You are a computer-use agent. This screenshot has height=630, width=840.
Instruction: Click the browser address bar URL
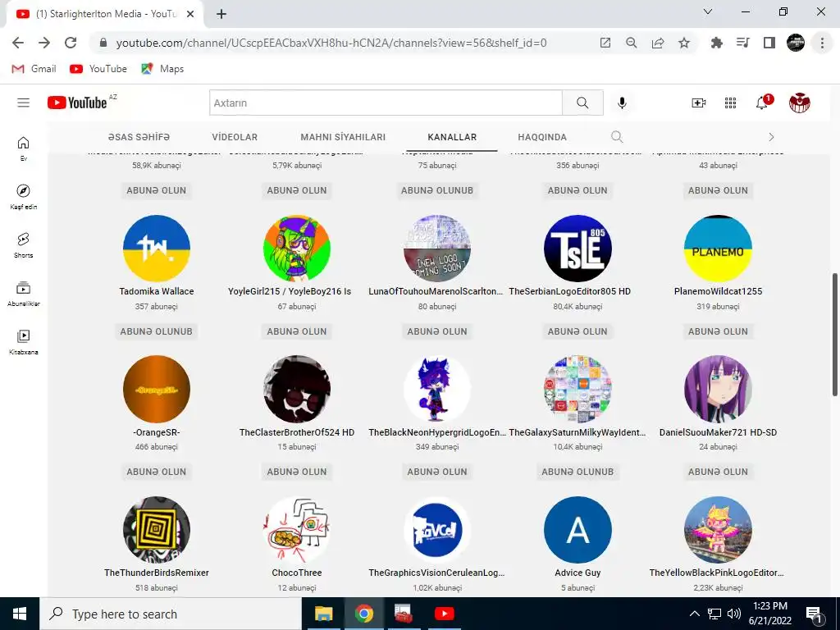pyautogui.click(x=331, y=43)
